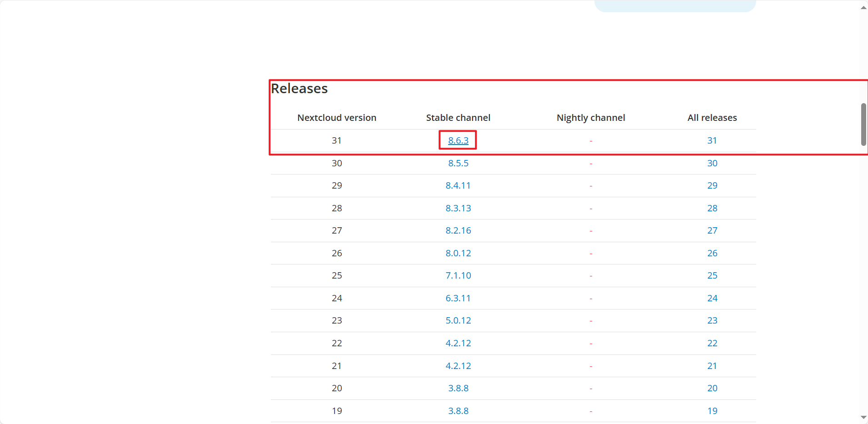
Task: Click Nextcloud version cell 24
Action: (x=337, y=298)
